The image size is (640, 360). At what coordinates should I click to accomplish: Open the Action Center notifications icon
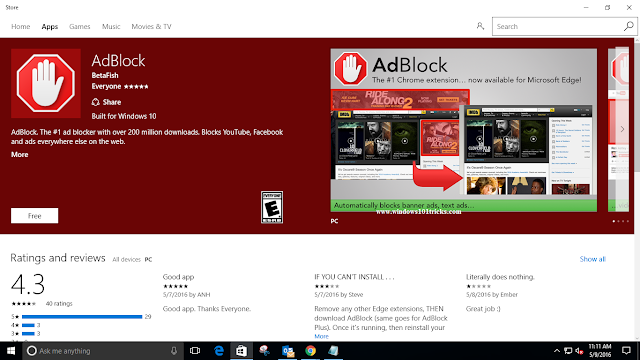[x=626, y=351]
